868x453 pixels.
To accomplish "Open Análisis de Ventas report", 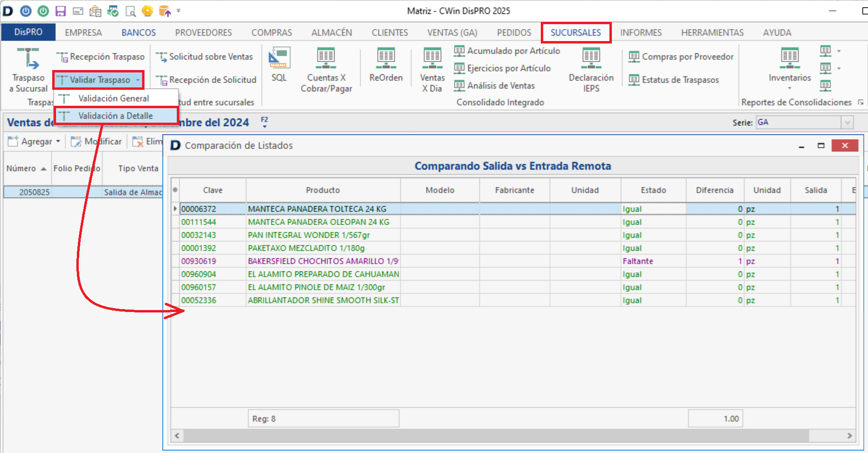I will pos(494,85).
